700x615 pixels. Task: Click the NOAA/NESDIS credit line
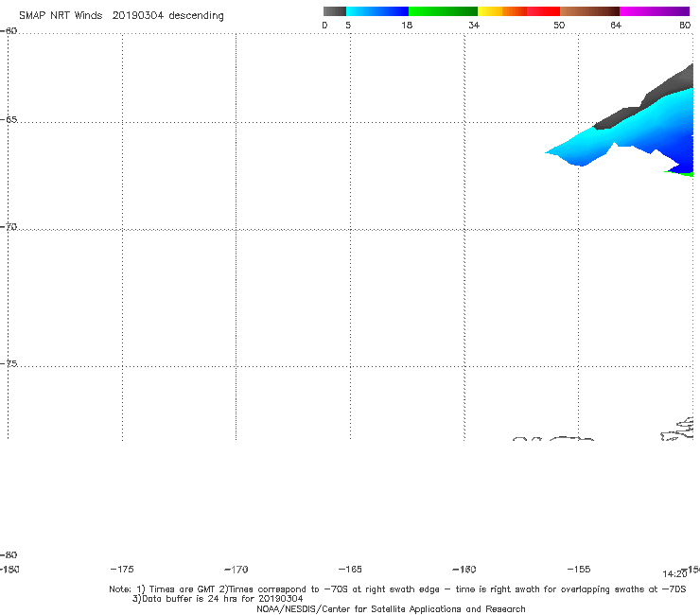tap(391, 608)
